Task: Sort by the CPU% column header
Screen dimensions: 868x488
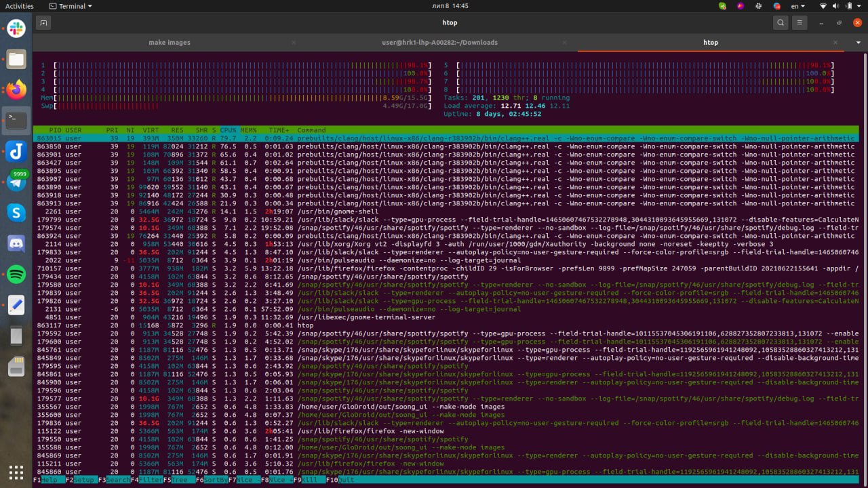Action: coord(229,130)
